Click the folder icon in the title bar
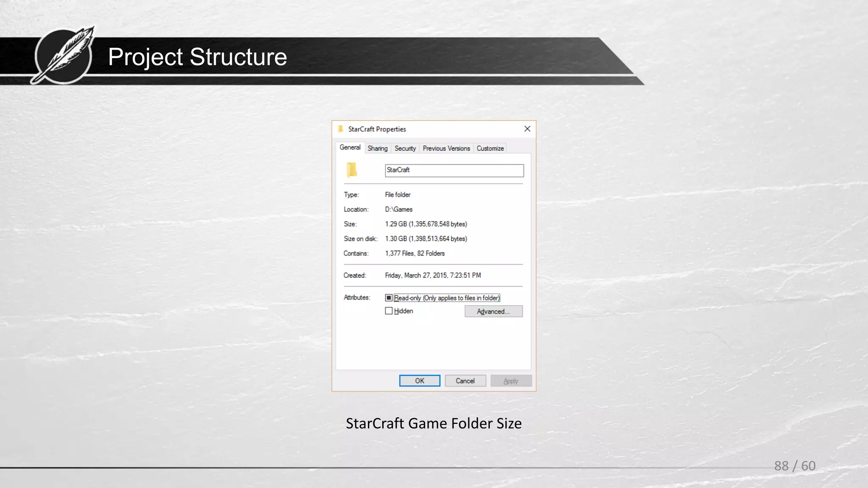Image resolution: width=868 pixels, height=488 pixels. pyautogui.click(x=340, y=129)
